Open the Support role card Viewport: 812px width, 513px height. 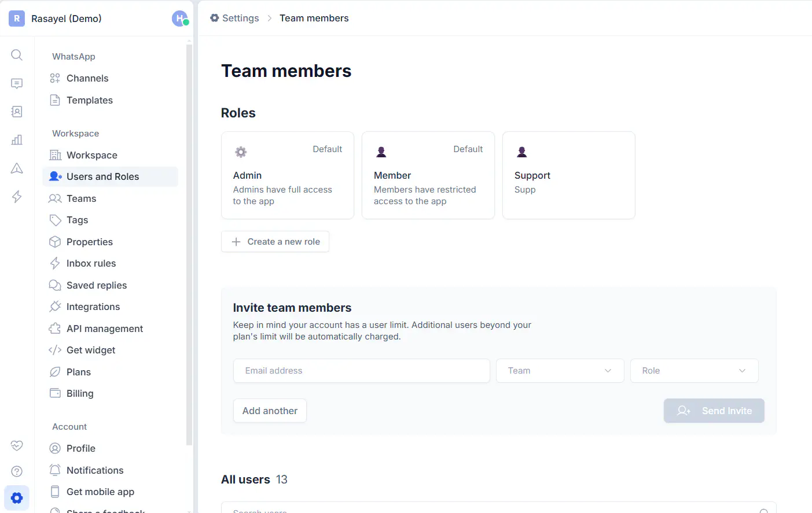click(x=568, y=175)
